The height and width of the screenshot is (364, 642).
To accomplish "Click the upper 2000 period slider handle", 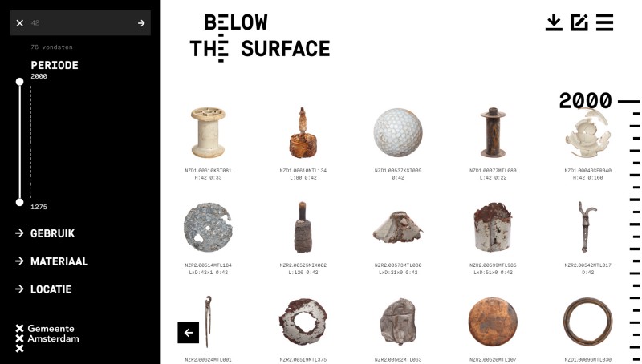I will [x=19, y=82].
